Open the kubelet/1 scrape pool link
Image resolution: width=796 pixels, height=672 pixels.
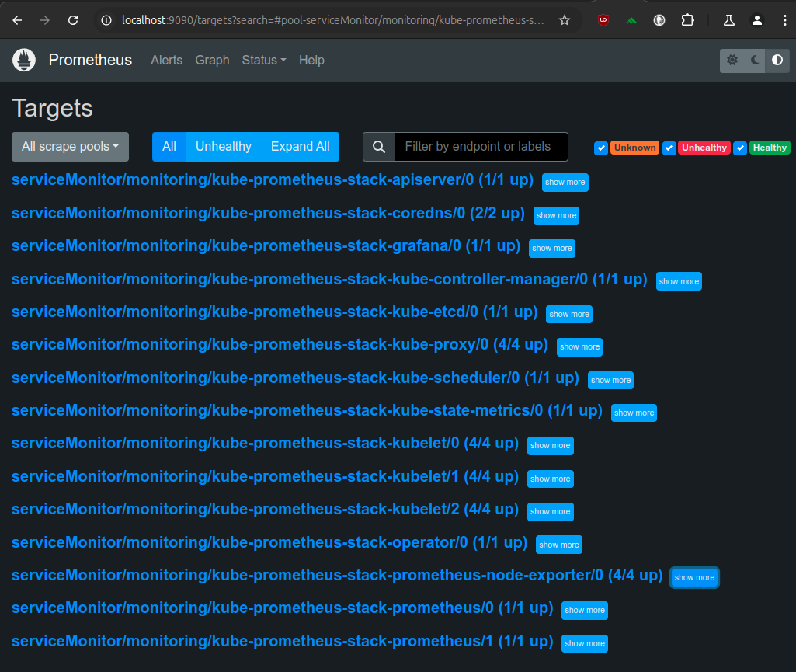tap(265, 476)
